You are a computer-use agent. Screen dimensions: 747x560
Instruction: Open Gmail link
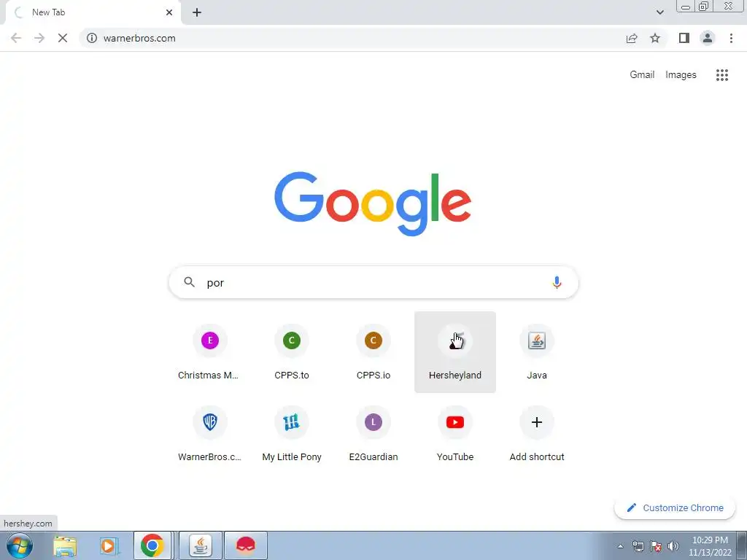coord(642,75)
